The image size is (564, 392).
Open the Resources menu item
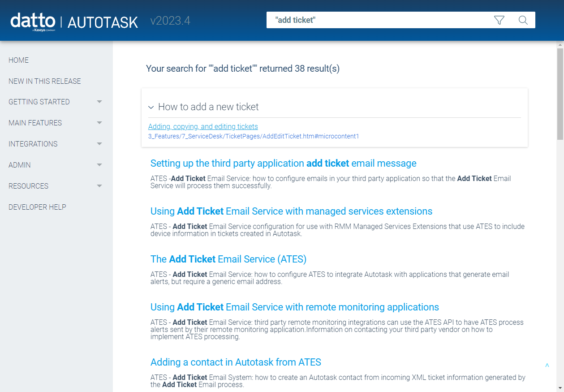[28, 186]
